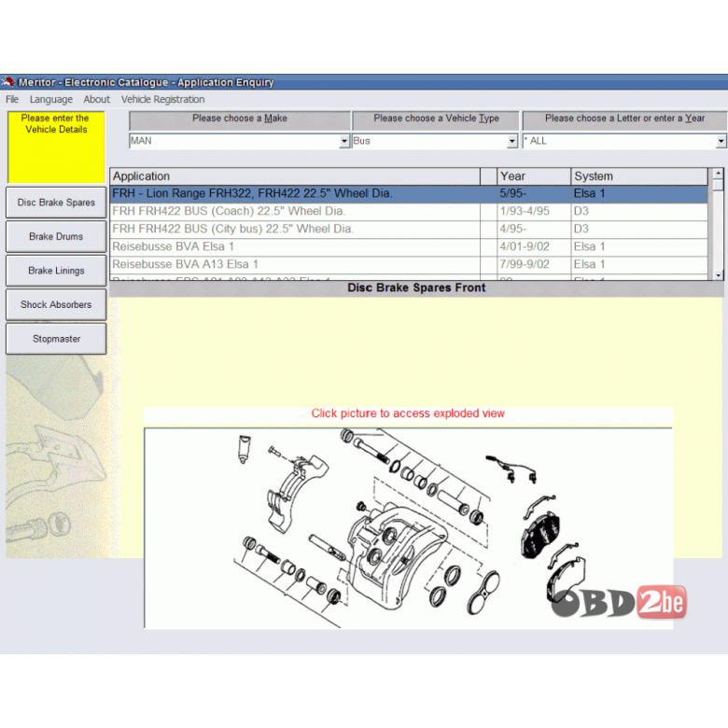Open the Language menu

point(51,99)
